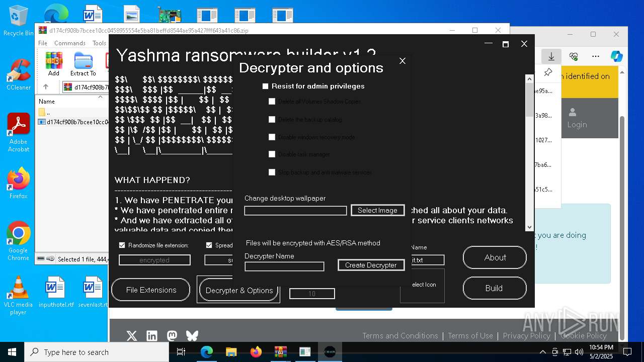Screen dimensions: 644x362
Task: Open Windows Start menu
Action: [12, 352]
